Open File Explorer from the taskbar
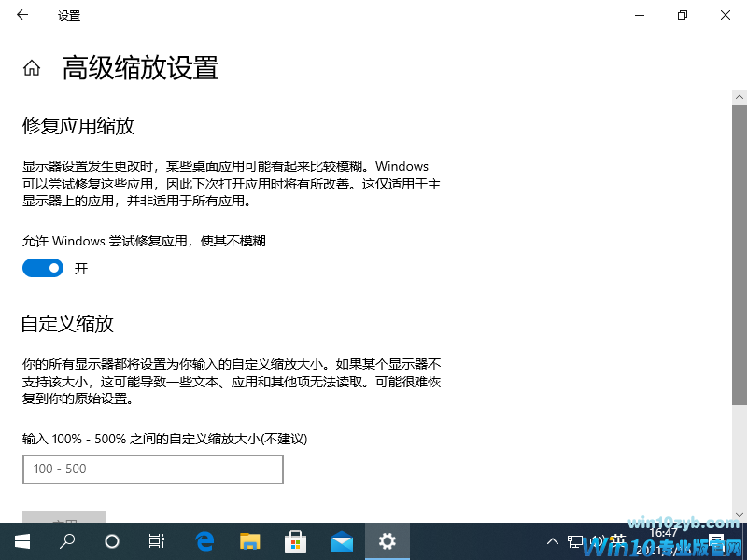This screenshot has height=560, width=747. click(x=250, y=541)
